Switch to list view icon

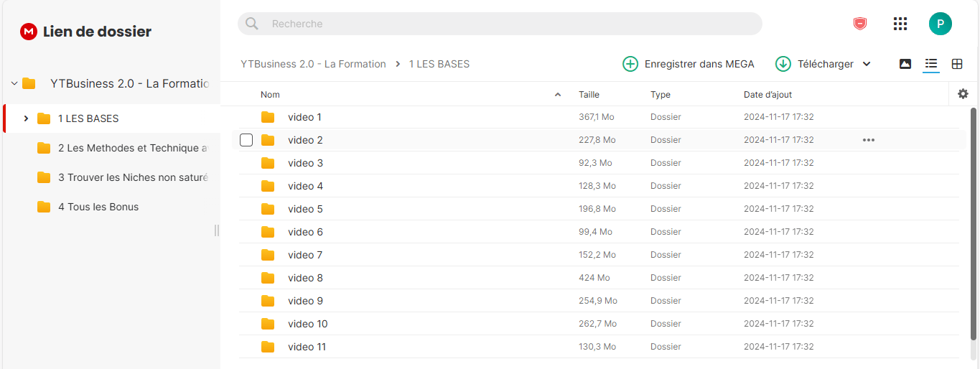click(931, 64)
